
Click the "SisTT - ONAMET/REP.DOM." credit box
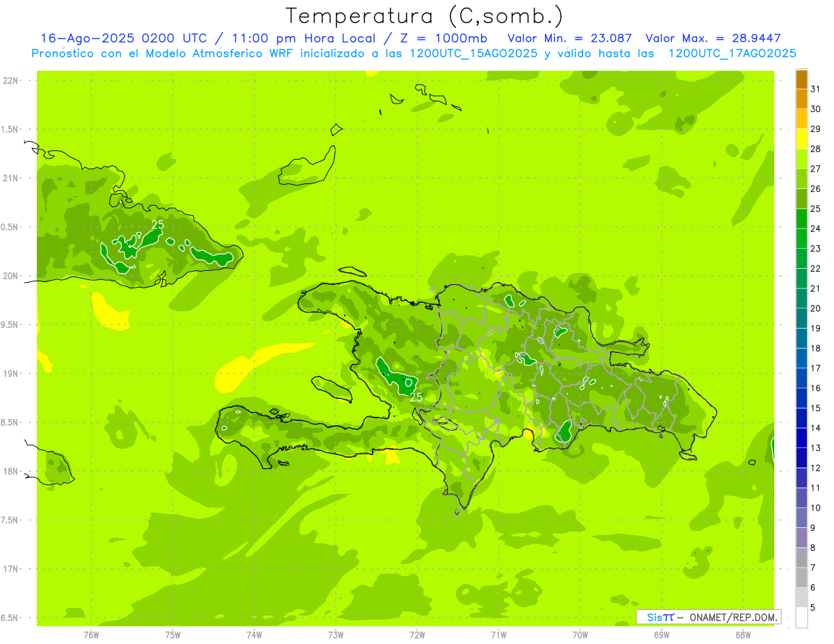[708, 617]
